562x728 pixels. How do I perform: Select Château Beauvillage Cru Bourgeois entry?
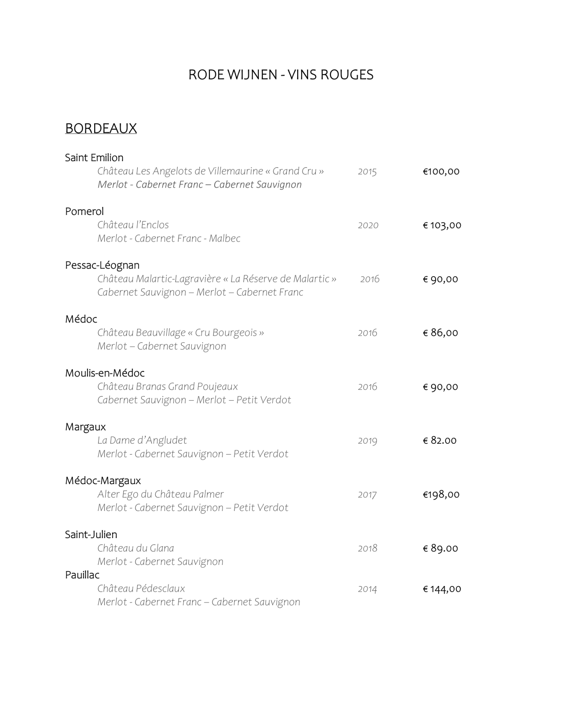[x=181, y=333]
